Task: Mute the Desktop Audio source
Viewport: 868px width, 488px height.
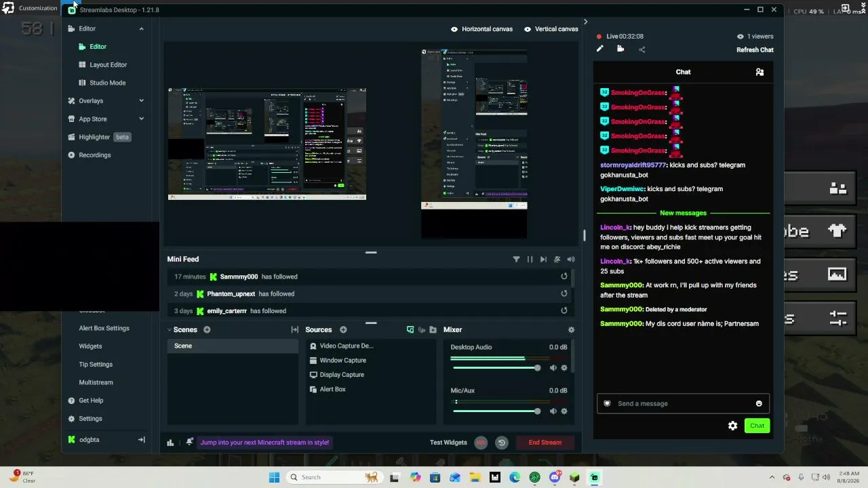Action: 553,368
